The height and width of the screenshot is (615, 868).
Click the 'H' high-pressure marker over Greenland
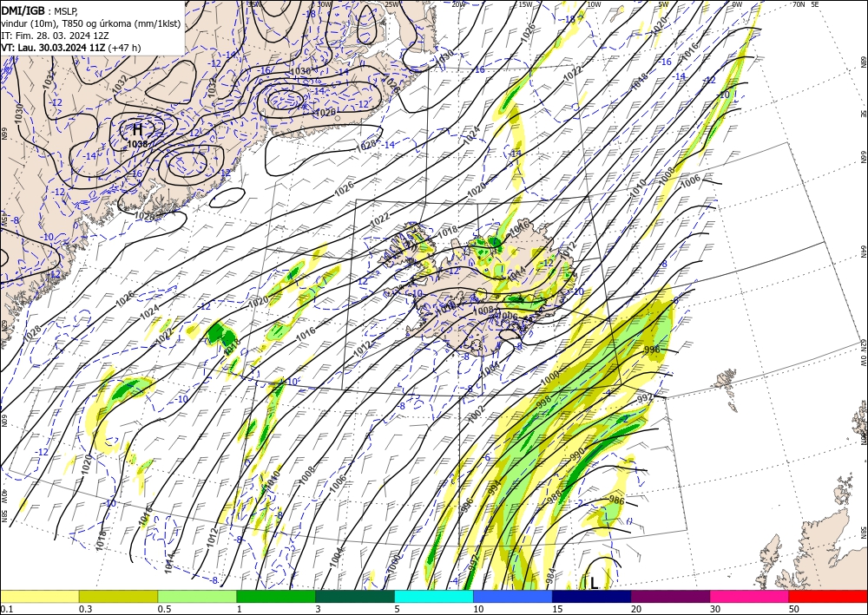pos(137,130)
